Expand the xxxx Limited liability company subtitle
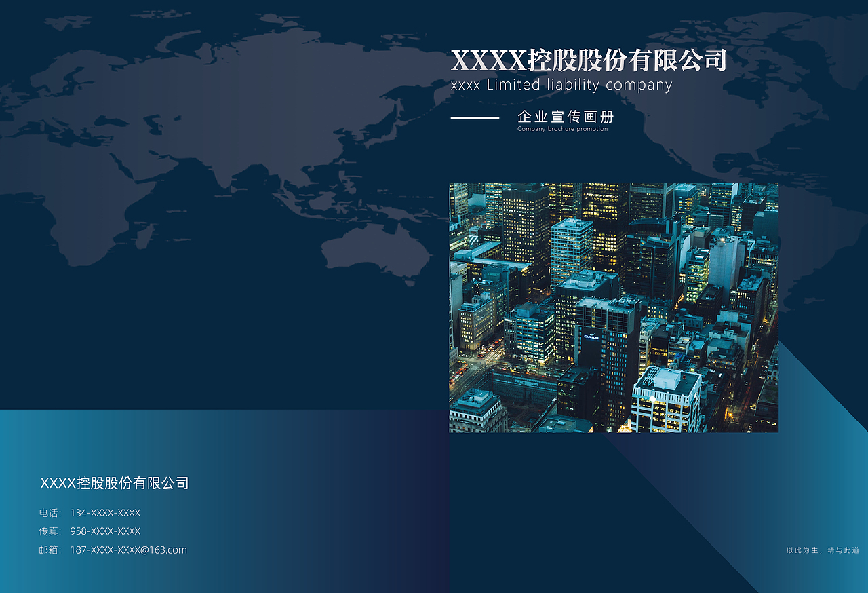Viewport: 868px width, 593px height. point(561,85)
